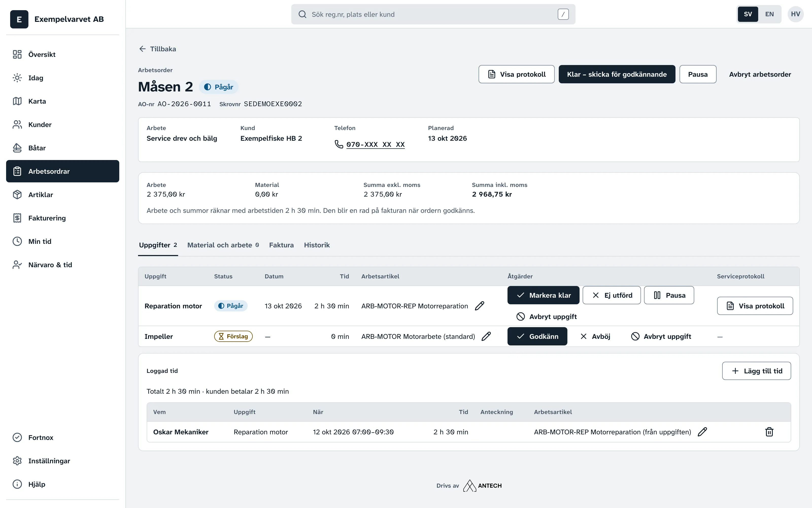The height and width of the screenshot is (508, 812).
Task: Open the HV user avatar
Action: coord(796,14)
